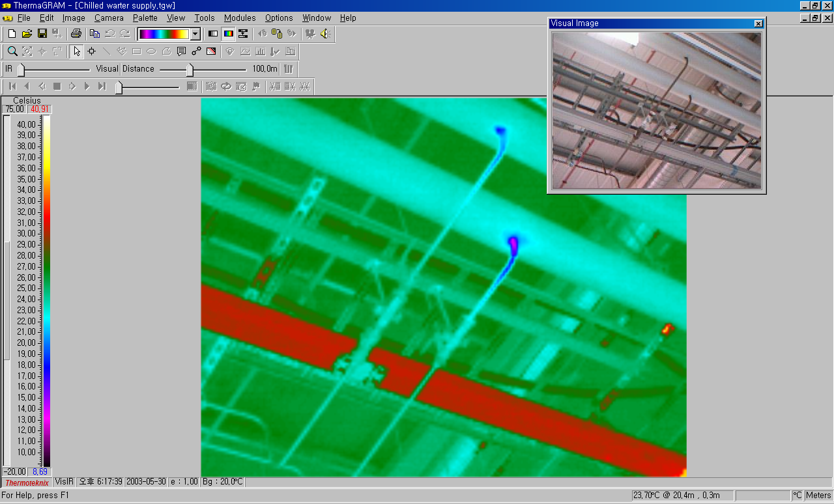Screen dimensions: 834x504
Task: Jump to first frame of sequence
Action: [x=12, y=86]
